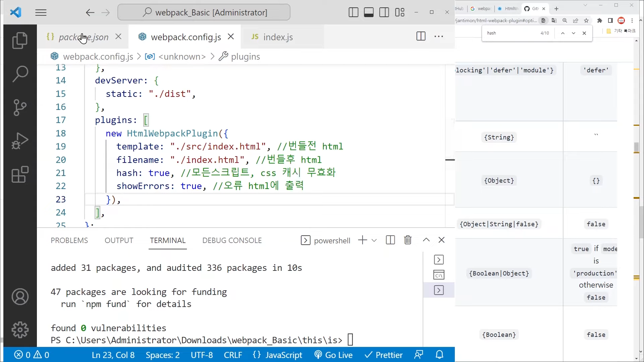Viewport: 644px width, 362px height.
Task: Split the terminal pane
Action: click(x=390, y=240)
